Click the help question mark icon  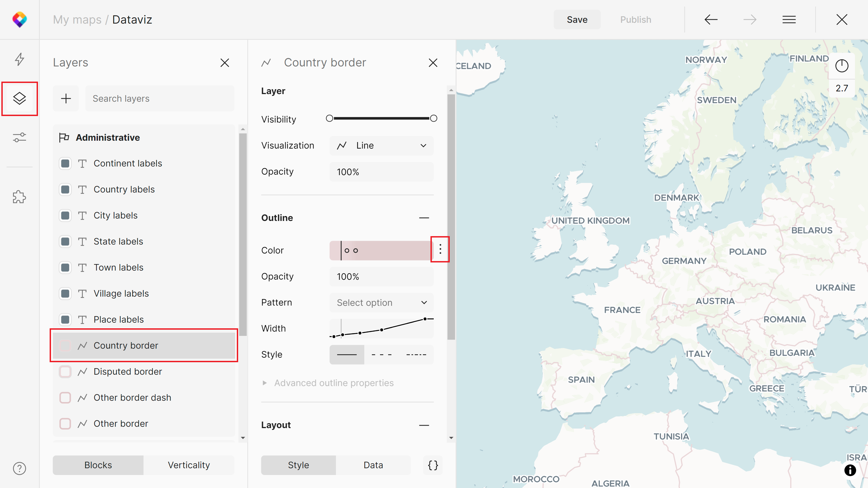20,468
